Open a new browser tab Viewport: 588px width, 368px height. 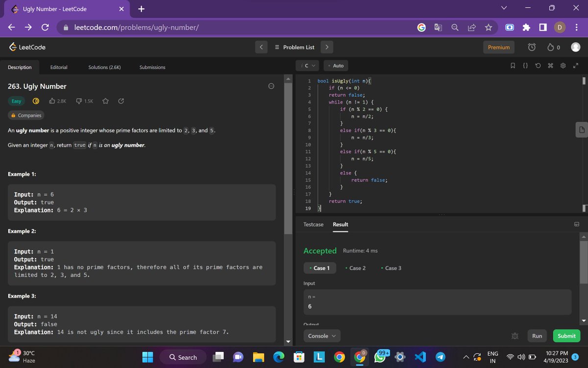(141, 9)
